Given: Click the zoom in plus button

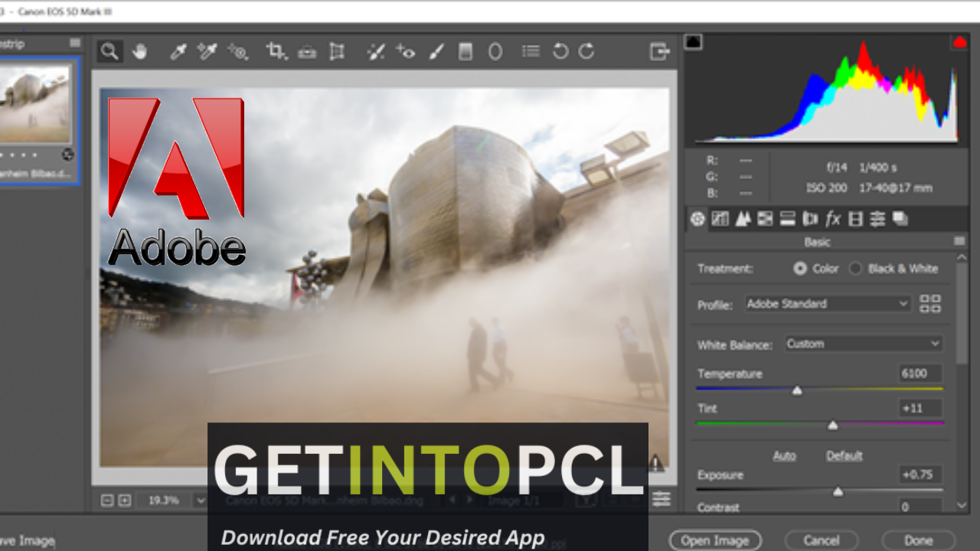Looking at the screenshot, I should point(125,500).
